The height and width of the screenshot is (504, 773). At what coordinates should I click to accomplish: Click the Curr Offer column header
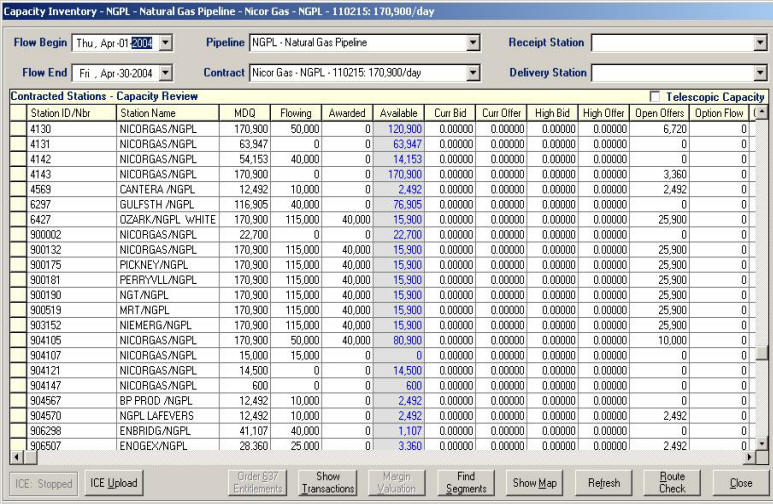tap(501, 113)
